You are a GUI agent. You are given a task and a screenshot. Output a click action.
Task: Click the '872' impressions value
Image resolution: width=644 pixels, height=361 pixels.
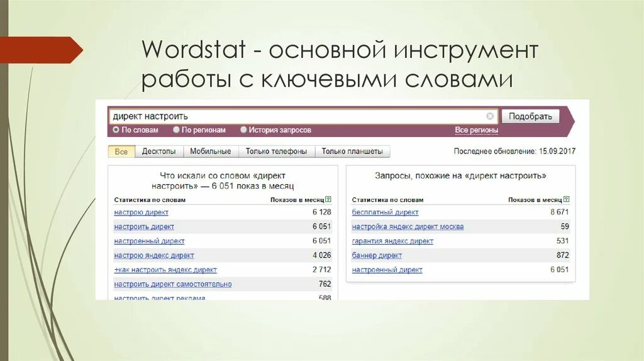click(563, 255)
